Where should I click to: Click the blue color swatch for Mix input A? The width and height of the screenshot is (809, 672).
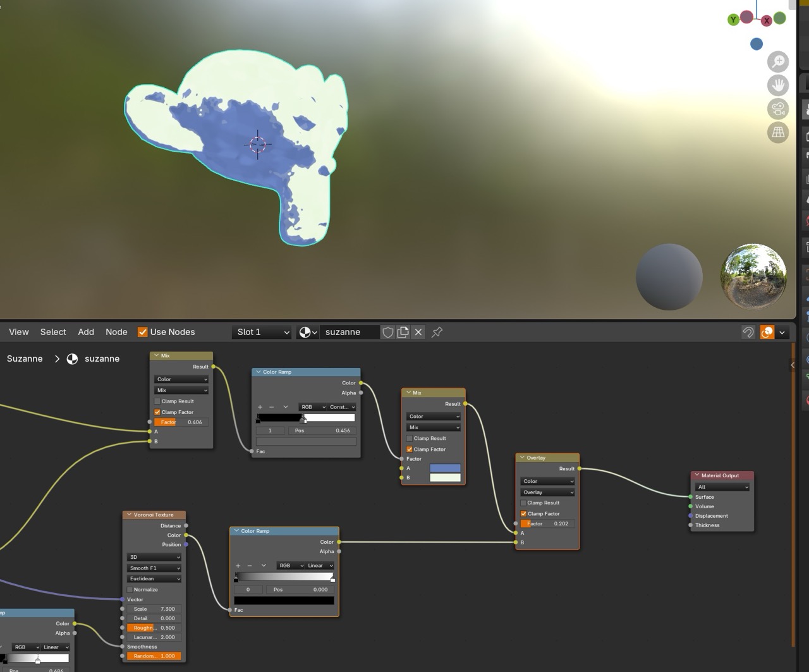[x=445, y=468]
